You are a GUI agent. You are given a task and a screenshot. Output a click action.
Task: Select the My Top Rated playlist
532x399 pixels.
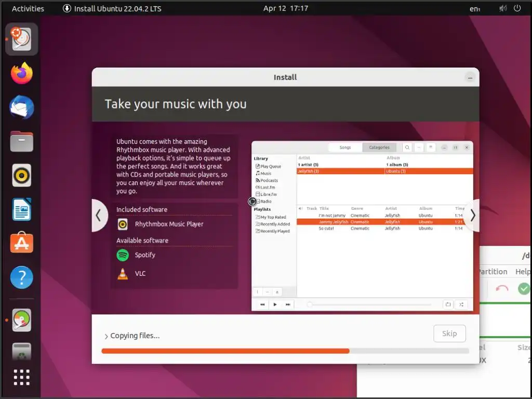pyautogui.click(x=271, y=217)
